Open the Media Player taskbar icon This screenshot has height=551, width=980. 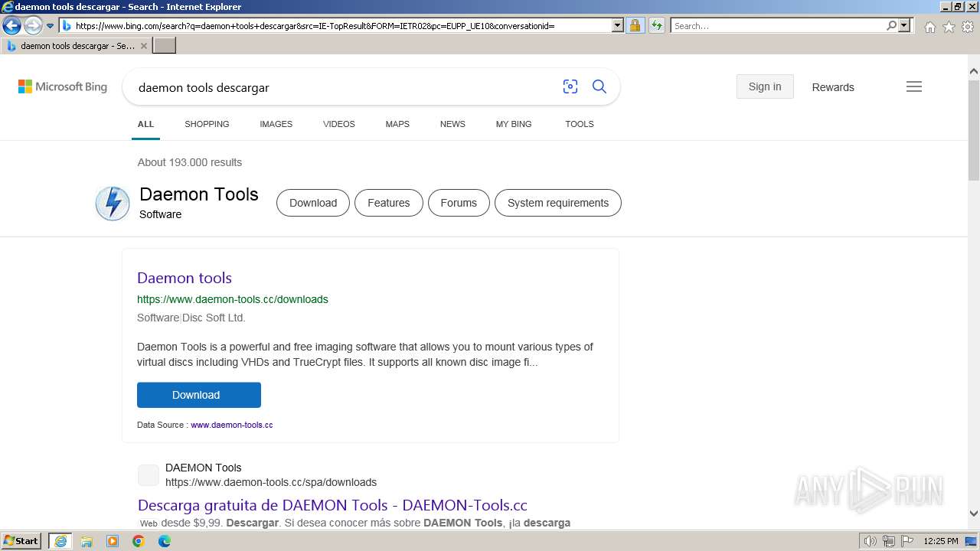(x=113, y=541)
